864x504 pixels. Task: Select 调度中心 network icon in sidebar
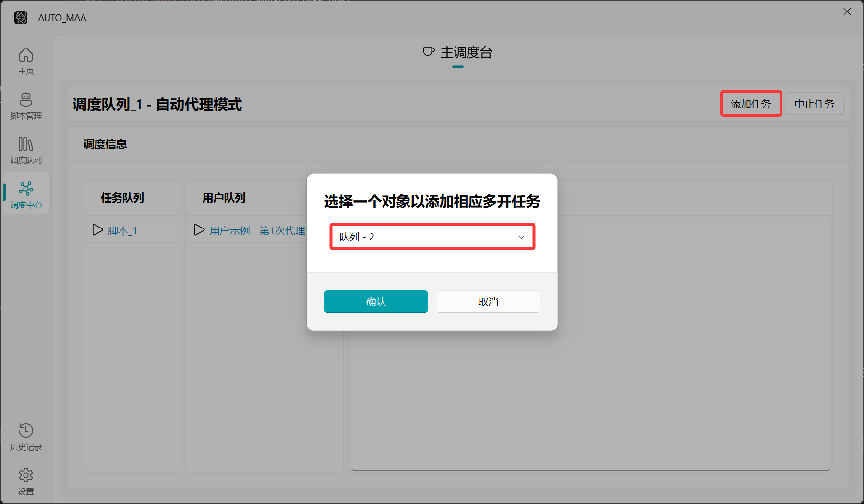pyautogui.click(x=26, y=189)
